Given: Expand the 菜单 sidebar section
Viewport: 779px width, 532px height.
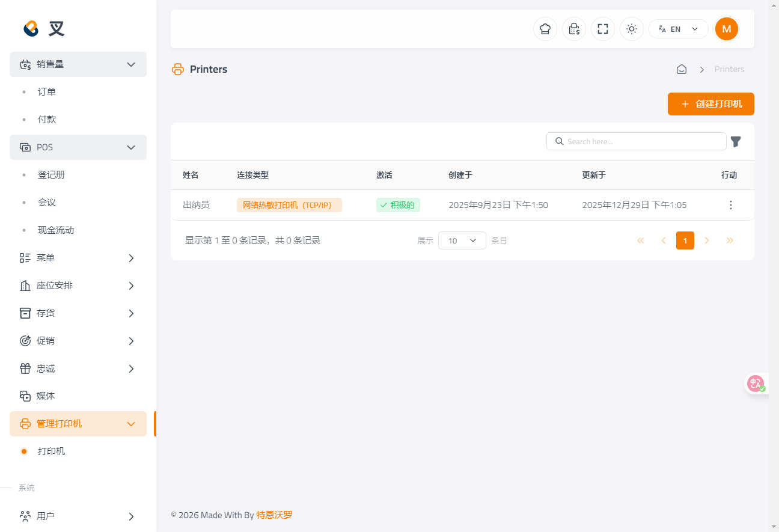Looking at the screenshot, I should 78,258.
